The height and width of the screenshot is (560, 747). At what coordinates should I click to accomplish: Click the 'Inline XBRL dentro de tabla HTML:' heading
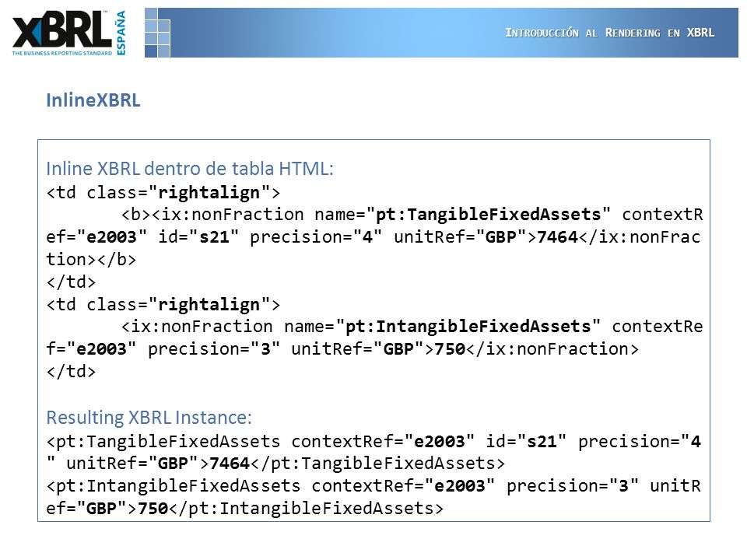click(x=190, y=169)
